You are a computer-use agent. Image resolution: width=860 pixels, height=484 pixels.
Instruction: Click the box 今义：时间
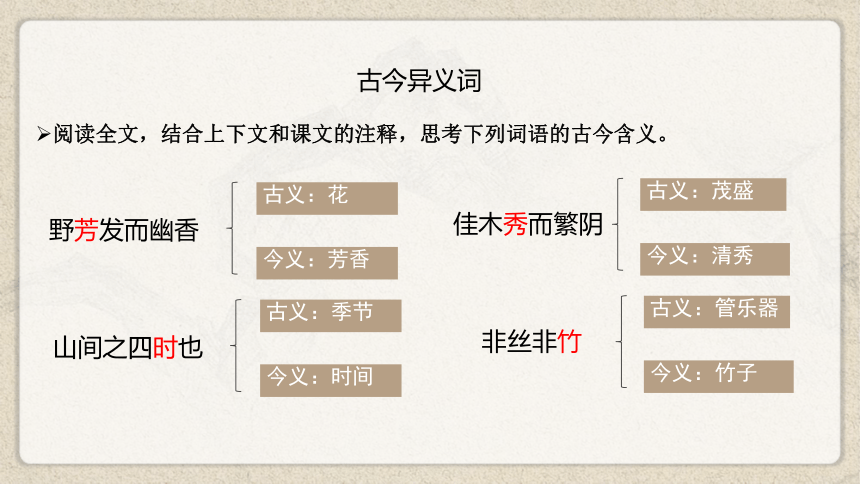click(x=331, y=380)
